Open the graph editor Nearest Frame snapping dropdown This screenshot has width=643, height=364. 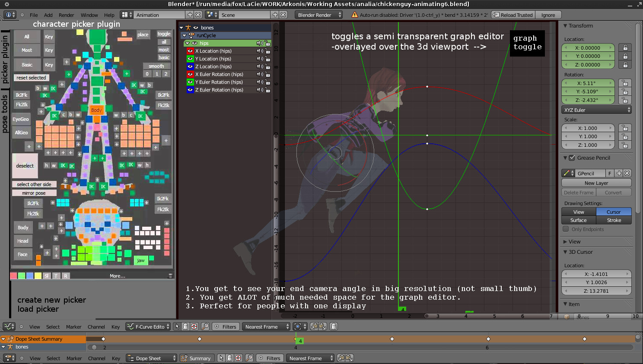pyautogui.click(x=266, y=327)
